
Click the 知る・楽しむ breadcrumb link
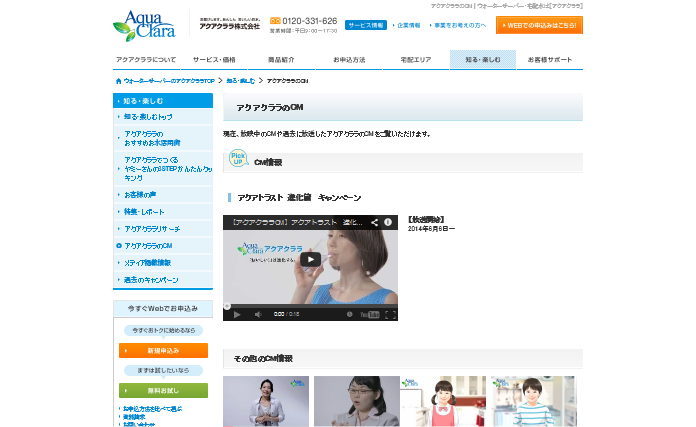coord(241,81)
